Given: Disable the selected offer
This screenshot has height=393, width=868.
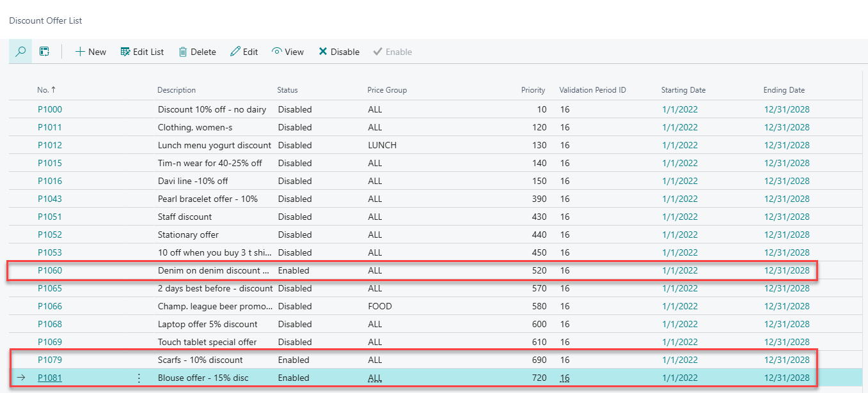Looking at the screenshot, I should point(339,52).
